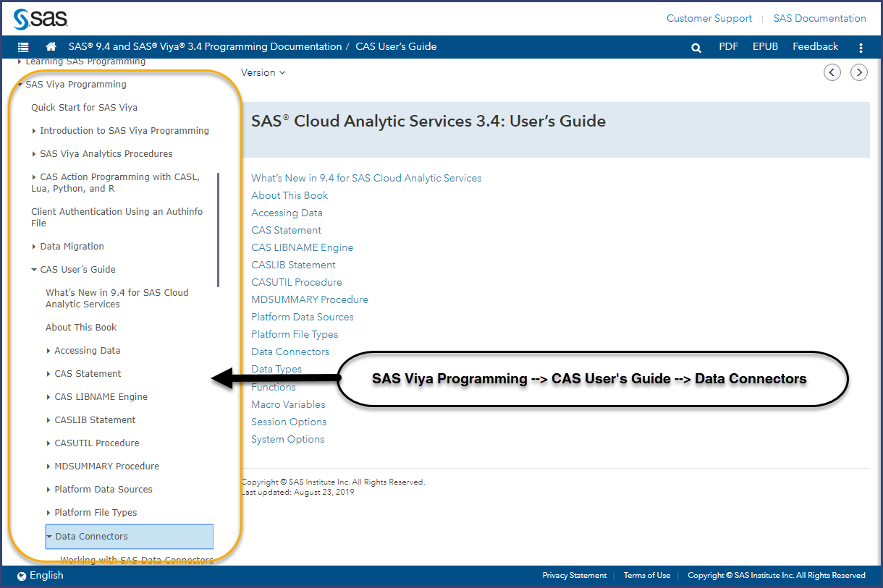This screenshot has width=883, height=588.
Task: Click the SAS logo
Action: (41, 18)
